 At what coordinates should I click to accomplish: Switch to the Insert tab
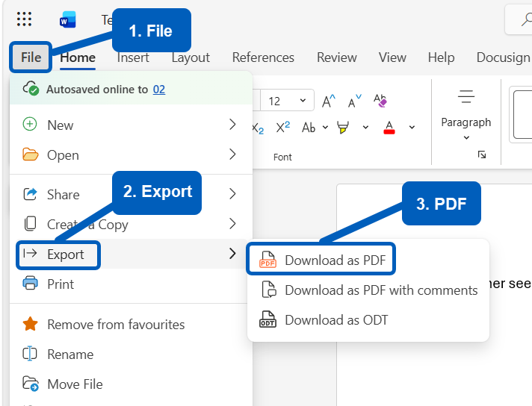tap(133, 57)
